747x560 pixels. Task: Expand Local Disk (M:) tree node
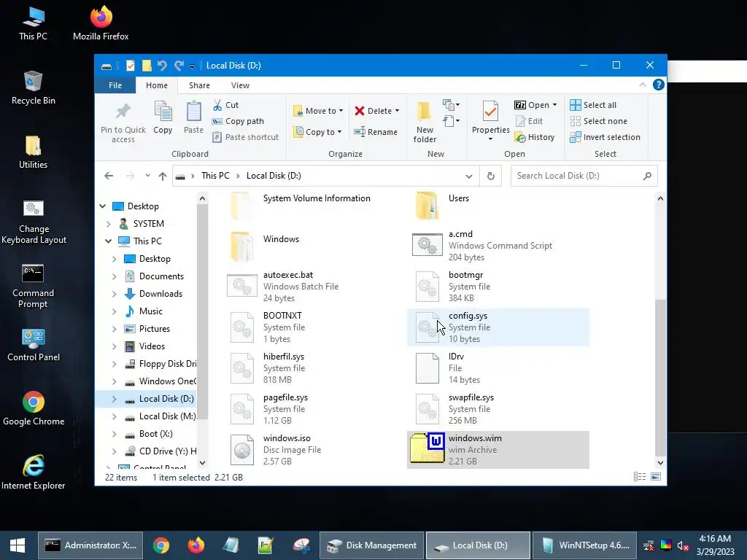[x=115, y=416]
